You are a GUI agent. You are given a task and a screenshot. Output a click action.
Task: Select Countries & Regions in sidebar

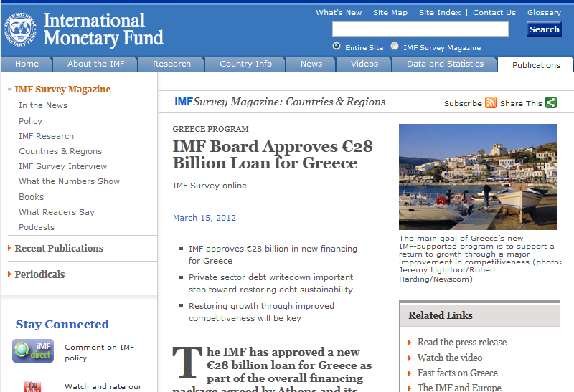click(x=60, y=151)
